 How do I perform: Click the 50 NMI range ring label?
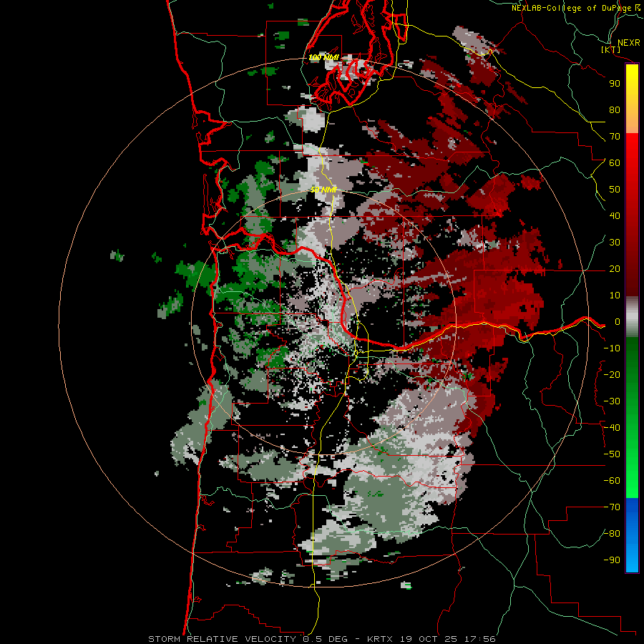click(x=323, y=190)
